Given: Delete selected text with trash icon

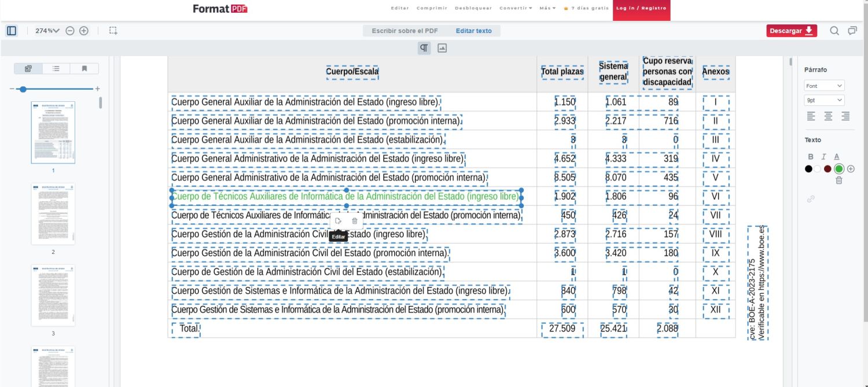Looking at the screenshot, I should coord(839,181).
